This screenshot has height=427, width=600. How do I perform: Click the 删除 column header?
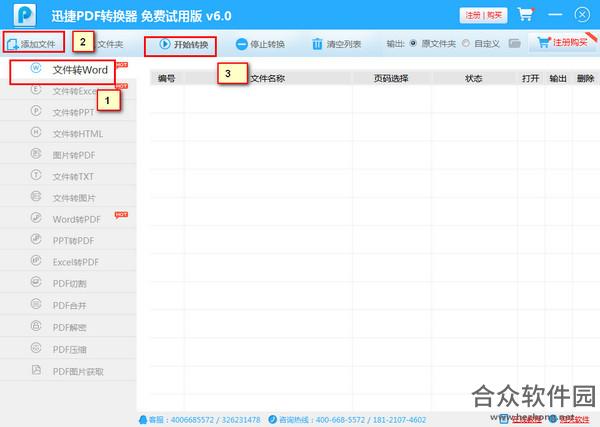pyautogui.click(x=585, y=78)
